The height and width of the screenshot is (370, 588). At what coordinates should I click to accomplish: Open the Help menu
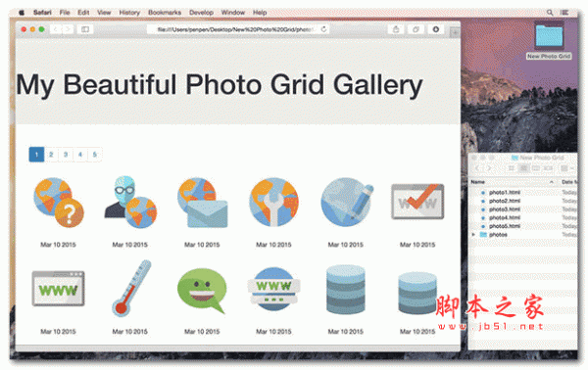260,13
